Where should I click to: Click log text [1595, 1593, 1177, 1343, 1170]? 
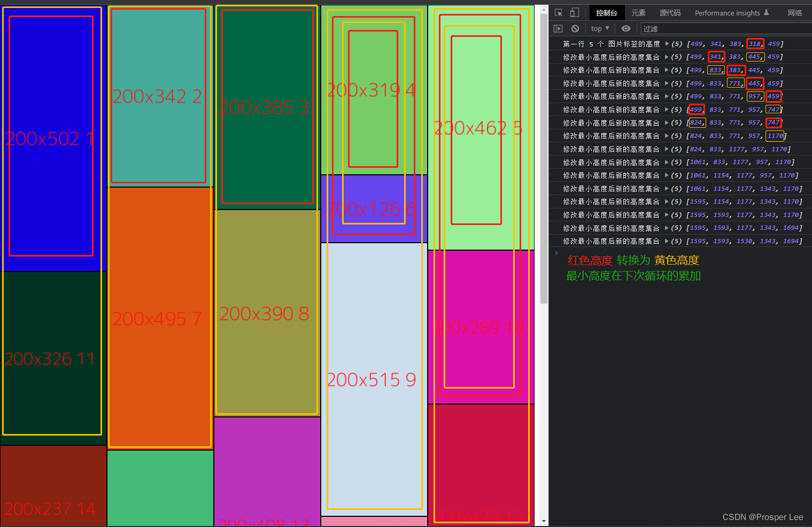click(745, 215)
